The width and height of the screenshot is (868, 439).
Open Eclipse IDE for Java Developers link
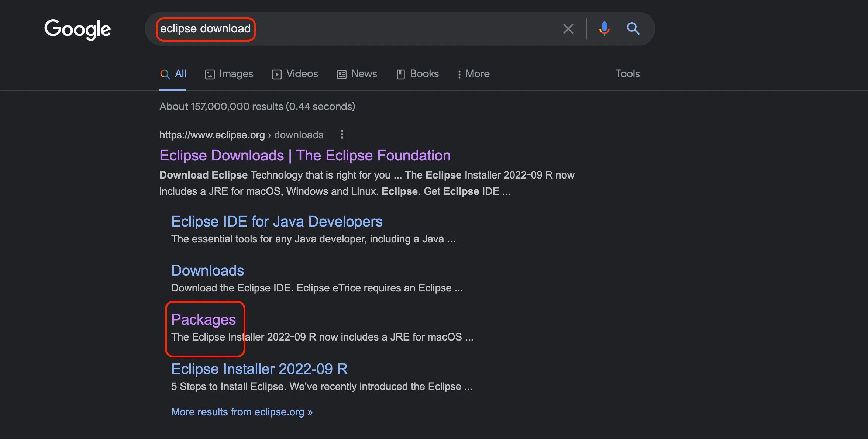[x=277, y=222]
